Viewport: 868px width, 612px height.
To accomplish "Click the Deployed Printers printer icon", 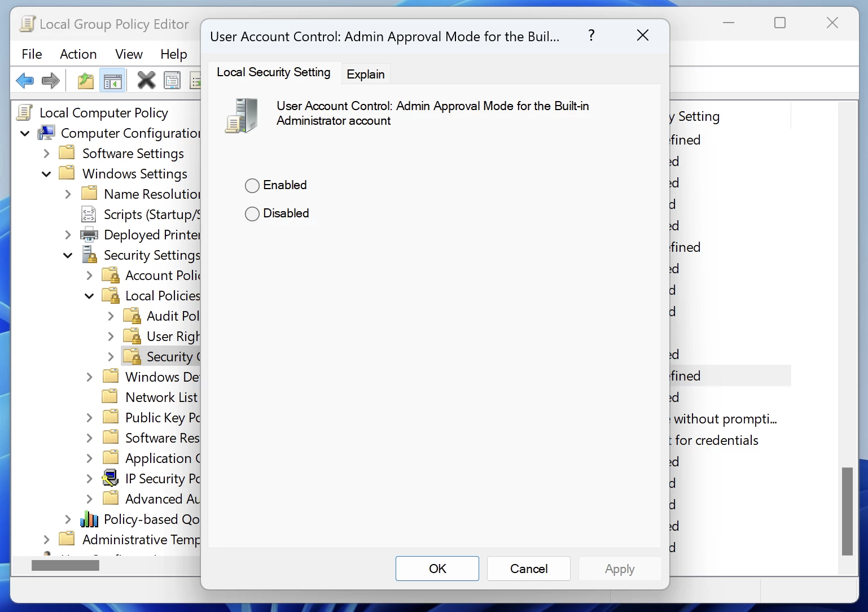I will tap(89, 234).
